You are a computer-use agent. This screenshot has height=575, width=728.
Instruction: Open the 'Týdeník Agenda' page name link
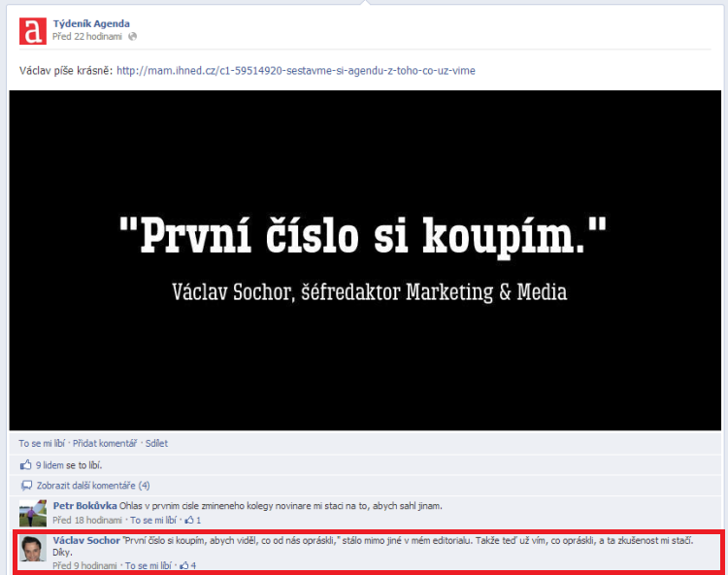[x=91, y=22]
